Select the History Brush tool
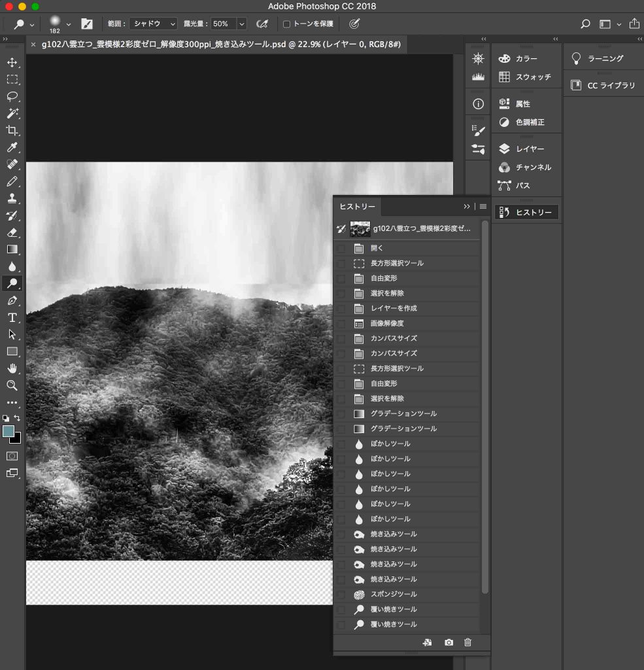 click(12, 215)
